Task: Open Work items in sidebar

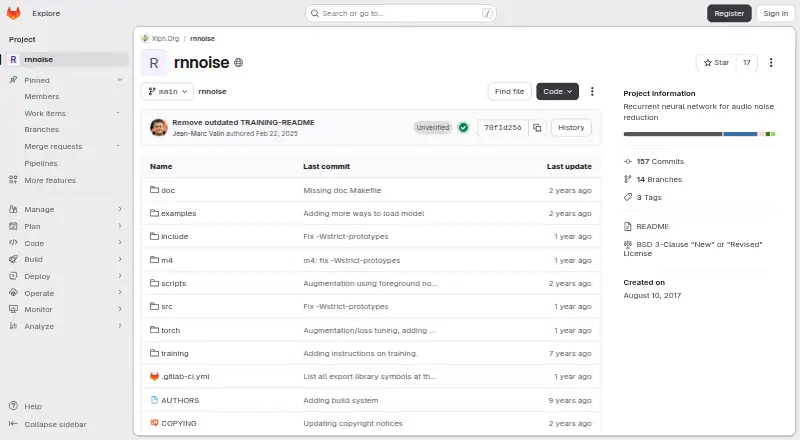Action: click(45, 113)
